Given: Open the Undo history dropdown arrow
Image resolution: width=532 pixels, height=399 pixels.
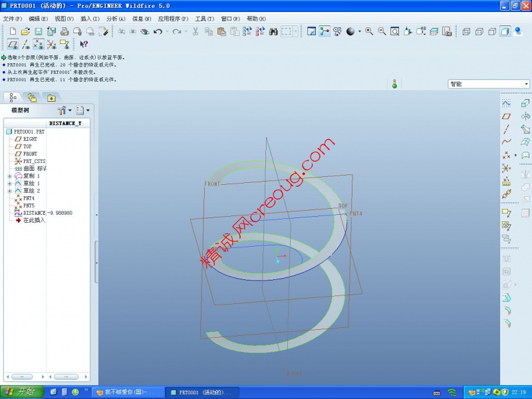Looking at the screenshot, I should 167,31.
